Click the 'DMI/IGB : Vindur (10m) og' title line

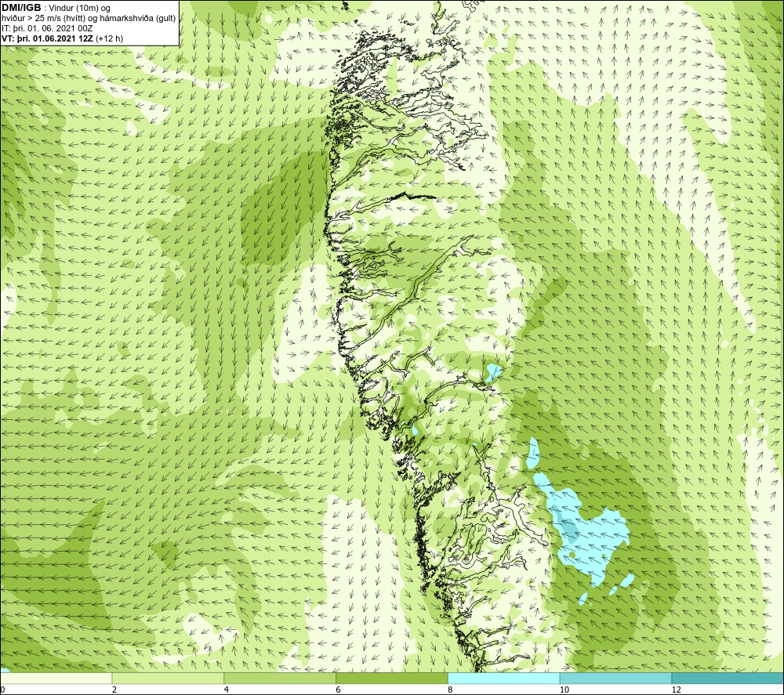(57, 8)
